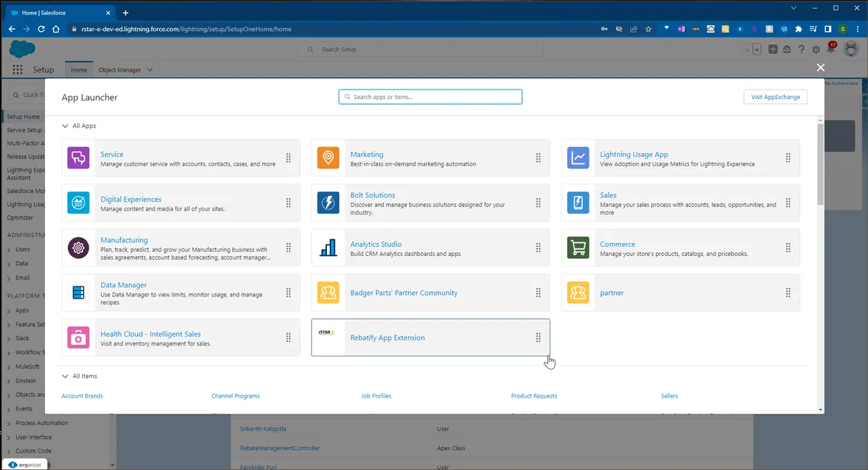Image resolution: width=868 pixels, height=470 pixels.
Task: Expand Apps under Platform Tools
Action: point(9,310)
